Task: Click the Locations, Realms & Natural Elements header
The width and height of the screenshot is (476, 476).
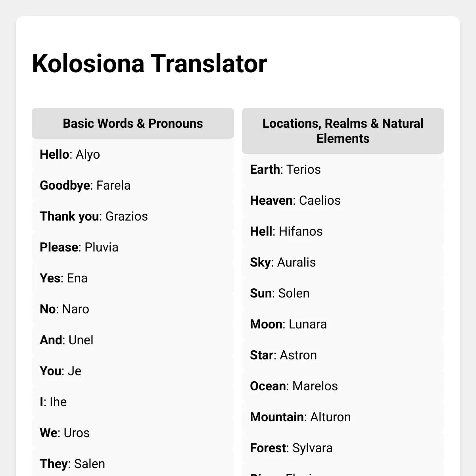Action: coord(343,131)
